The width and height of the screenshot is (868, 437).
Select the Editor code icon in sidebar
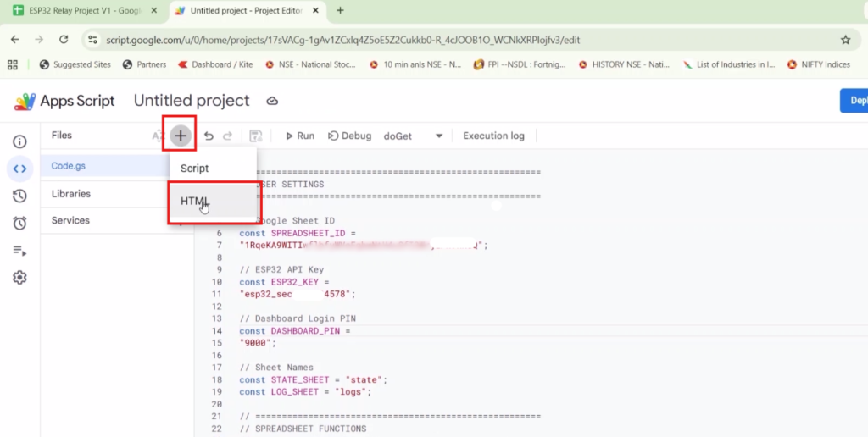[x=20, y=169]
